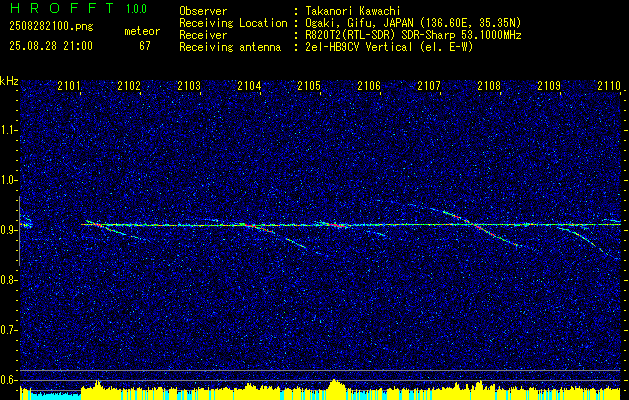Image resolution: width=629 pixels, height=400 pixels.
Task: Click the 2104 time marker
Action: tap(249, 86)
